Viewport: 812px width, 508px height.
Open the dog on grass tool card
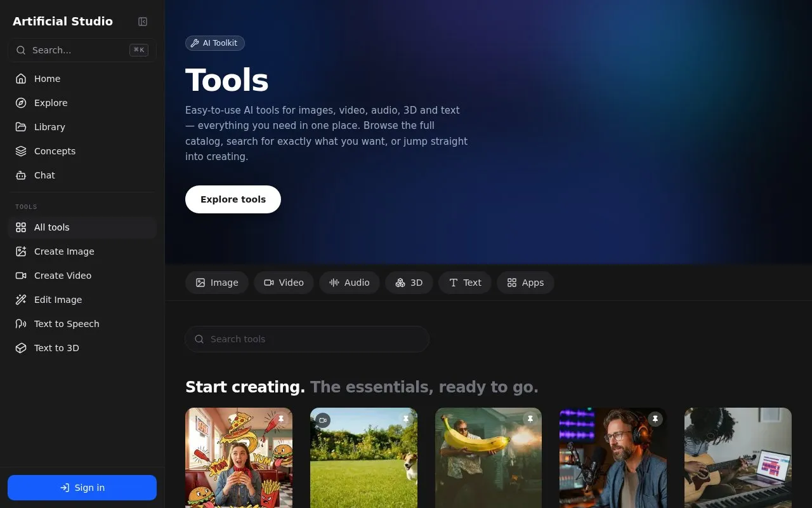(x=363, y=458)
